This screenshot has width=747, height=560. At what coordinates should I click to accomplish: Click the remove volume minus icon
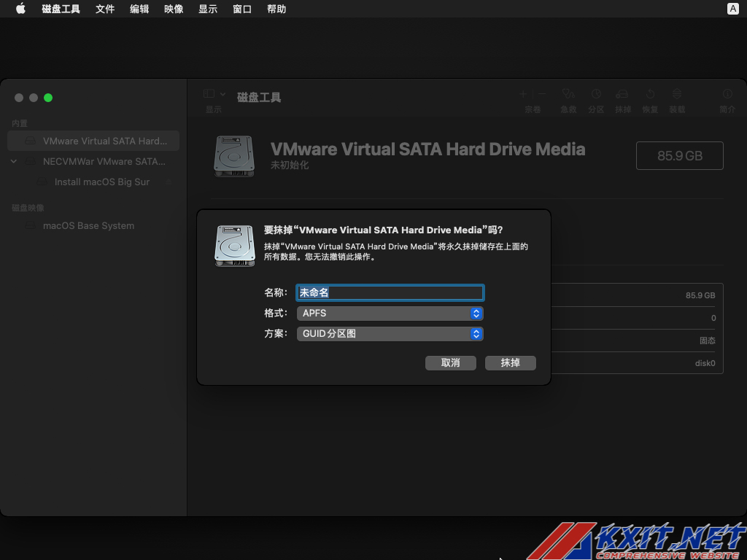542,94
